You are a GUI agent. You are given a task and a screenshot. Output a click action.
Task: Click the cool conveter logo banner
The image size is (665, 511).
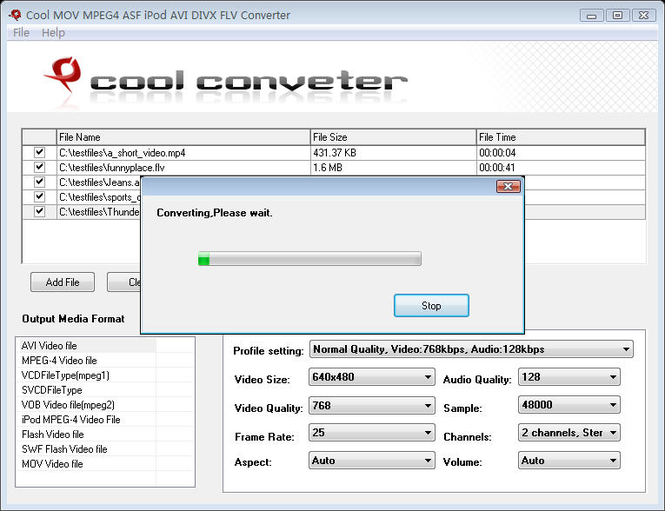point(227,81)
